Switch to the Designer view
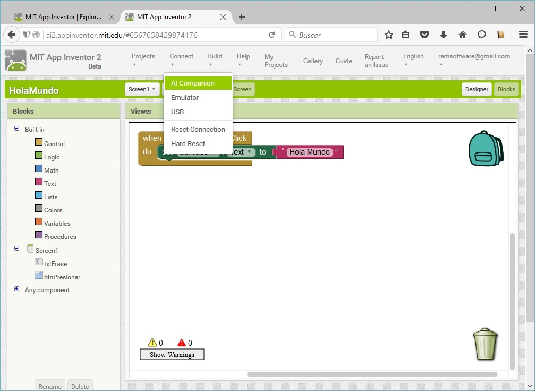 [x=477, y=89]
